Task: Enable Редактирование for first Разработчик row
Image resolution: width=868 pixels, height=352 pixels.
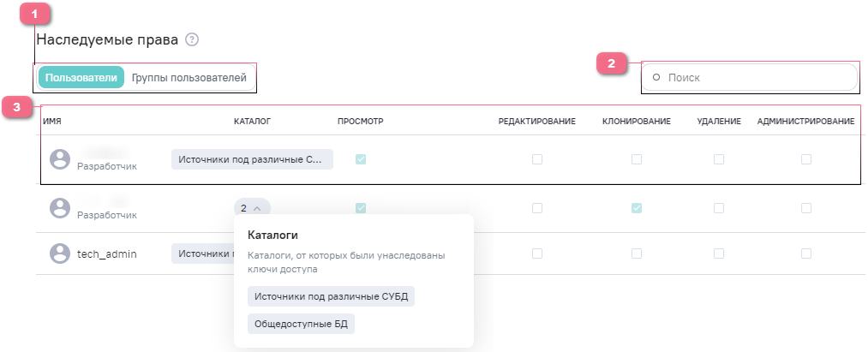Action: 536,159
